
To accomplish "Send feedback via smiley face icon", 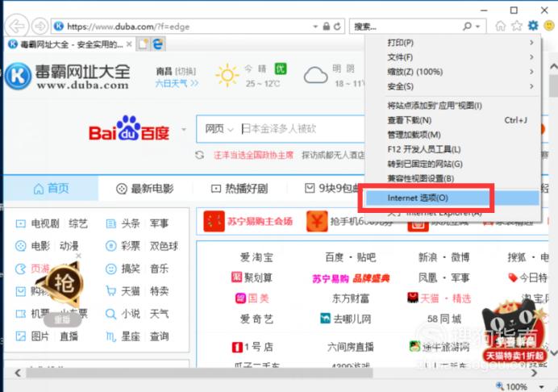I will pos(549,26).
